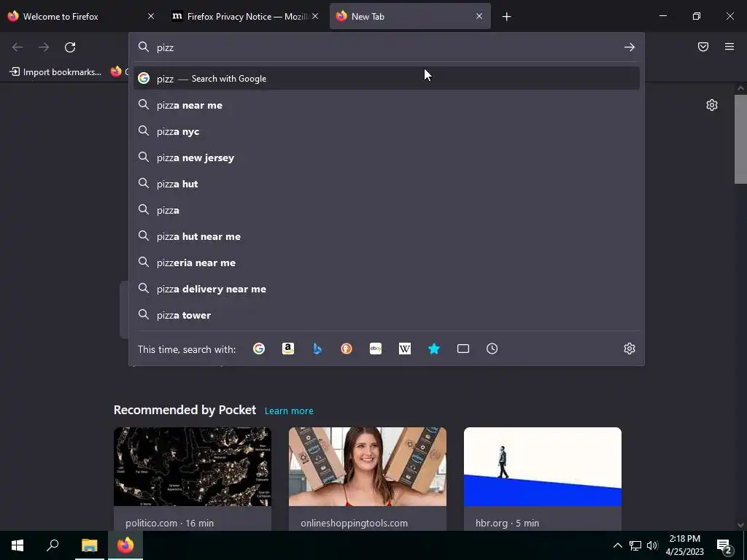Click the go arrow in address bar
Screen dimensions: 747x560
[x=630, y=47]
